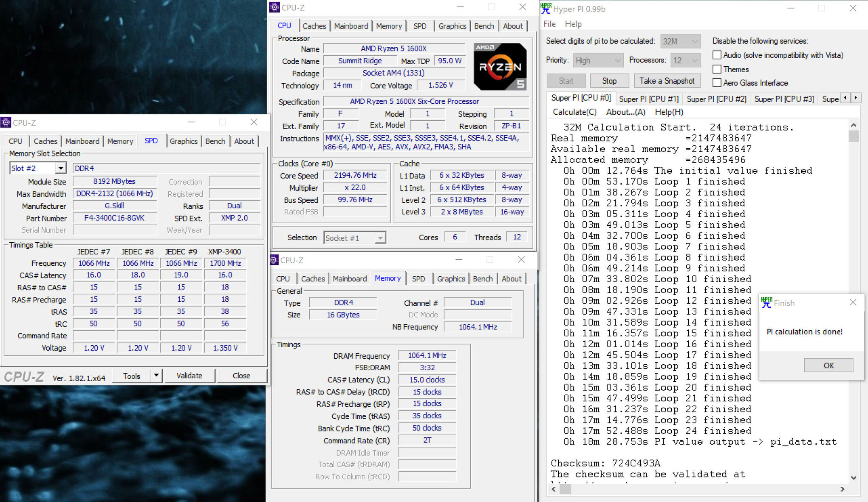Open the About tab in the Memory CPU-Z window

(x=511, y=278)
